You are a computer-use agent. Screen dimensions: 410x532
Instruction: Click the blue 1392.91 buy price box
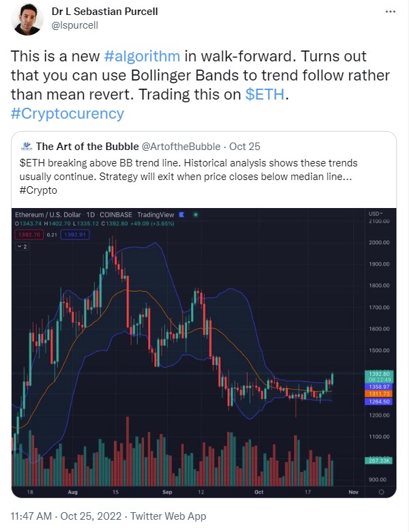(x=75, y=235)
